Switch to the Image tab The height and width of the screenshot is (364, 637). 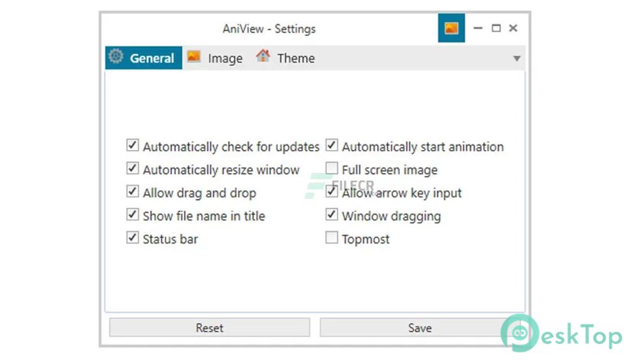215,58
